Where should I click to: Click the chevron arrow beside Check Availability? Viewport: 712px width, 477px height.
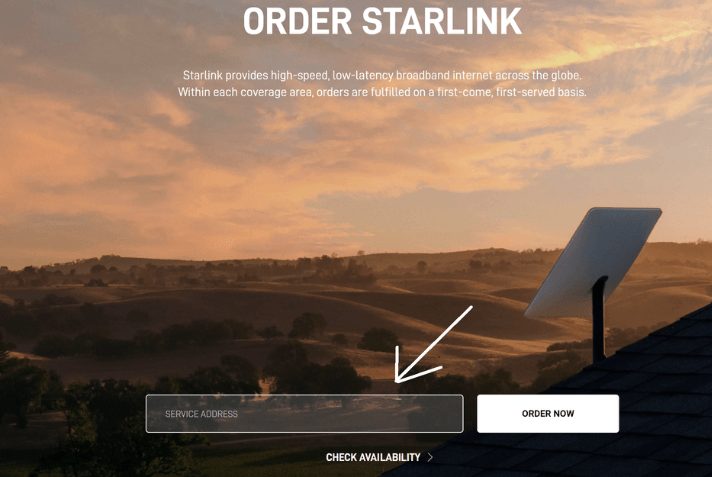(x=430, y=457)
